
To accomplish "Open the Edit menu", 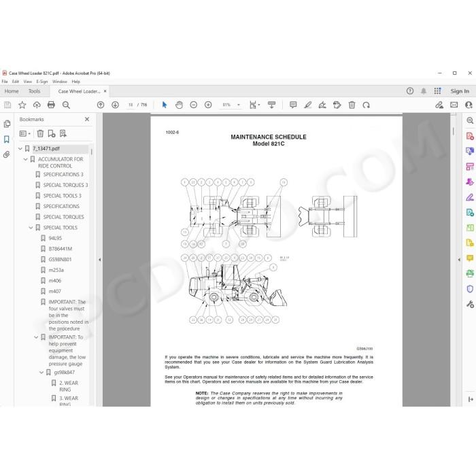I will [16, 82].
